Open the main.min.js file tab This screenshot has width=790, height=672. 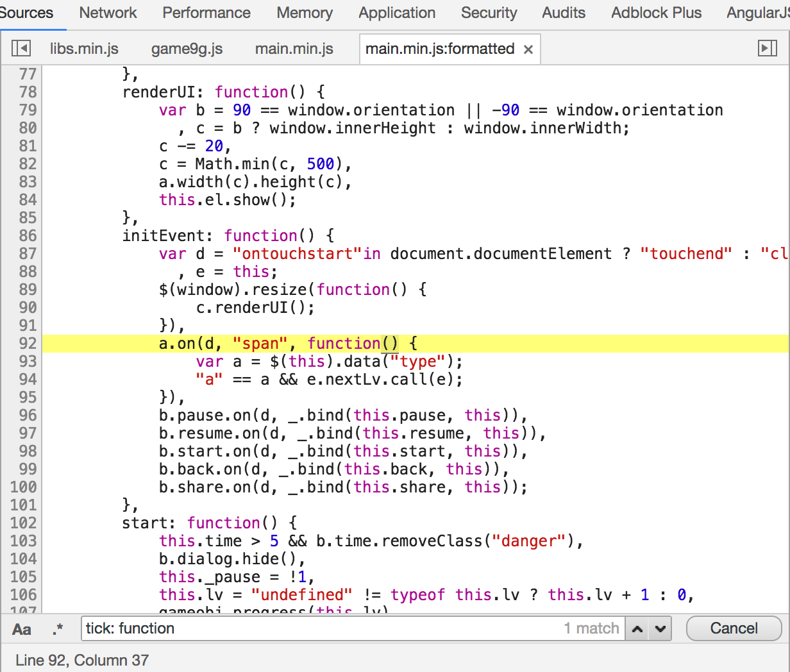(x=294, y=49)
